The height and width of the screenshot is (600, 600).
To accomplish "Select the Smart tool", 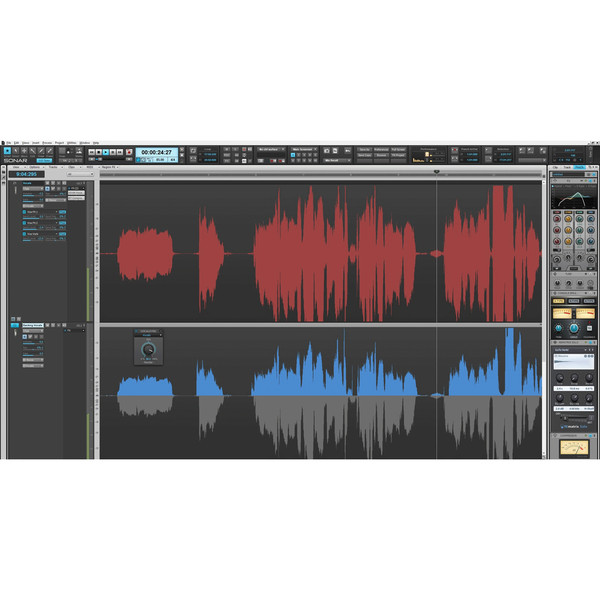I will click(x=7, y=151).
